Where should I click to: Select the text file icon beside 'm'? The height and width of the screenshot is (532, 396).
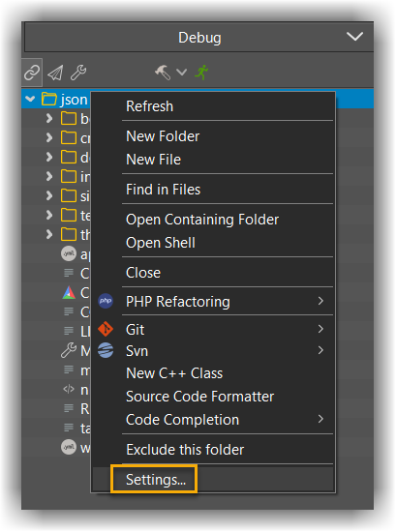click(69, 369)
